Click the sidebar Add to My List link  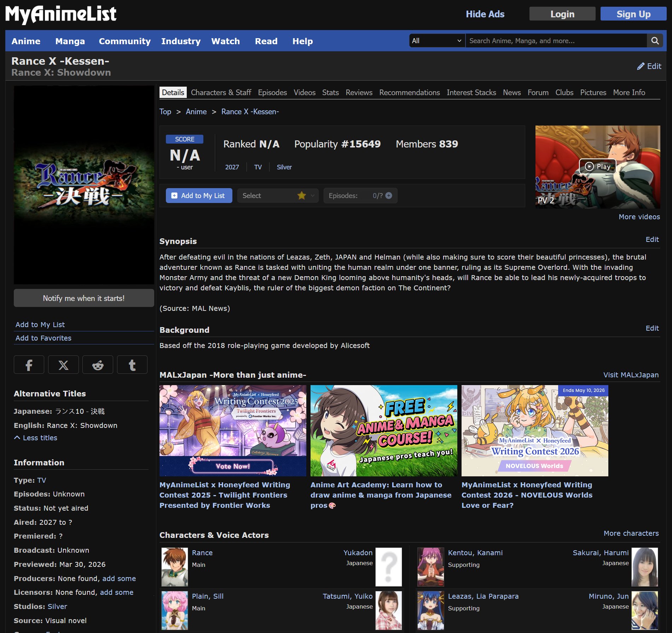[40, 325]
